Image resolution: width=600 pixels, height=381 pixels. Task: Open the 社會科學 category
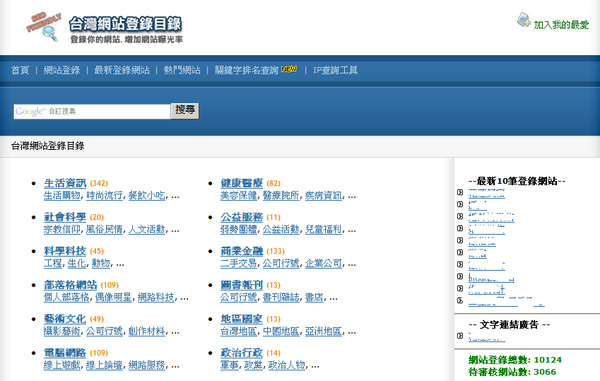[65, 217]
